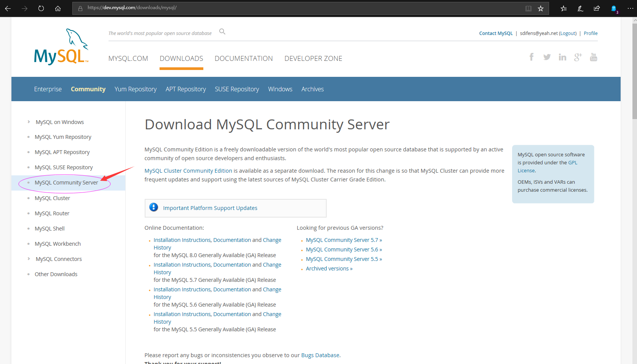Expand MySQL Connectors sidebar arrow
Image resolution: width=637 pixels, height=364 pixels.
29,259
